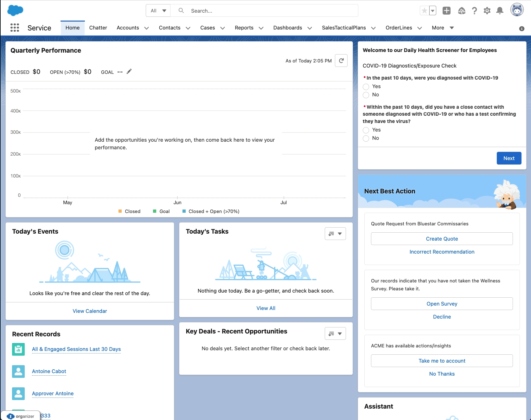The image size is (531, 420).
Task: Select No for close contact question
Action: pyautogui.click(x=366, y=138)
